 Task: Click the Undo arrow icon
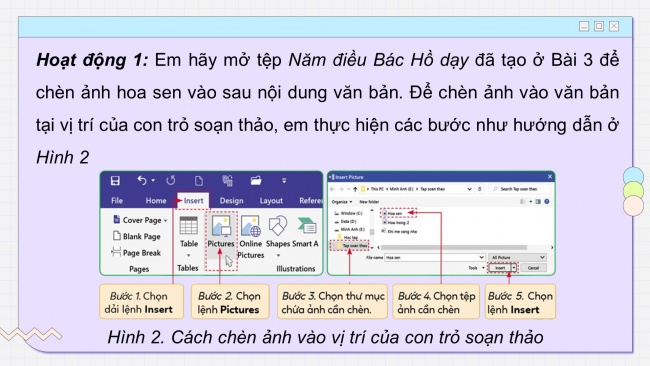click(x=142, y=181)
